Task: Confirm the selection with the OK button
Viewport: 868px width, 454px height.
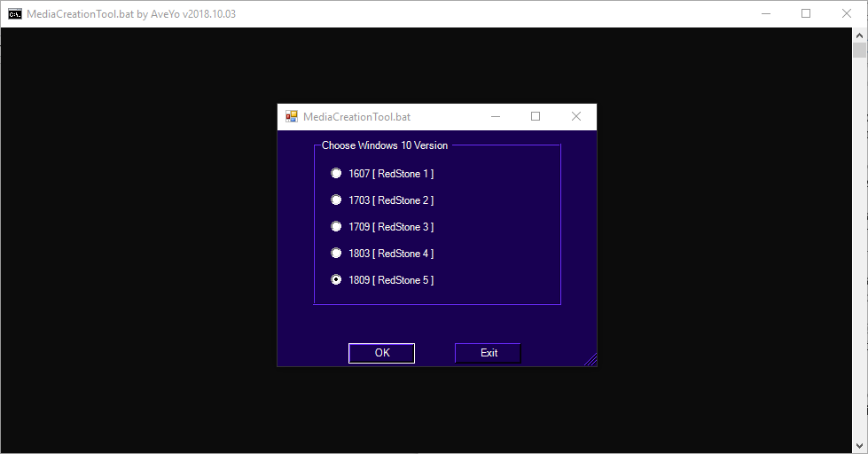Action: [381, 353]
